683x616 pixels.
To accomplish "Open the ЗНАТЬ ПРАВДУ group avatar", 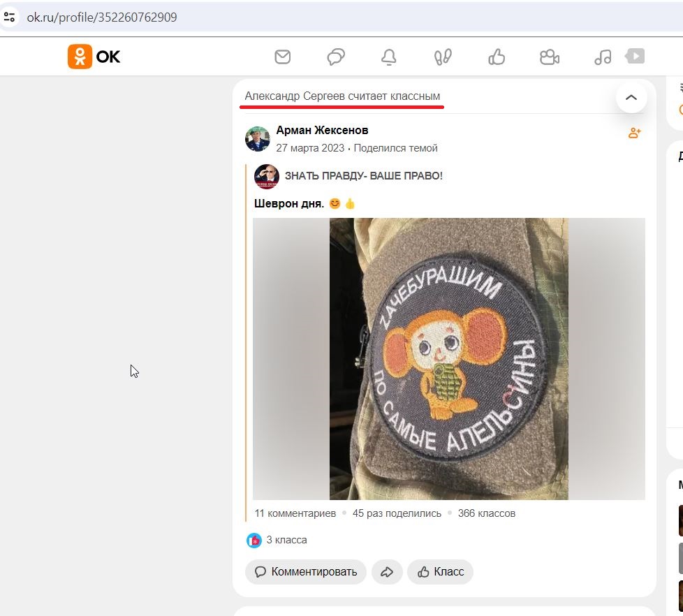I will [267, 177].
